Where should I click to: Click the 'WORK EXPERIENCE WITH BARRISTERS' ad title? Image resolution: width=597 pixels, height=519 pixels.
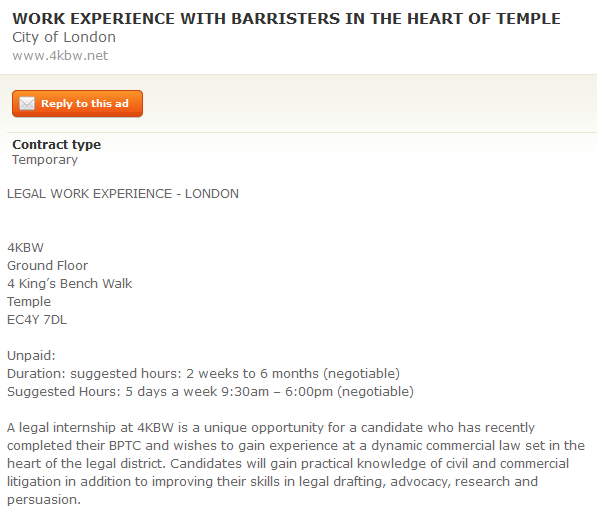[x=286, y=19]
